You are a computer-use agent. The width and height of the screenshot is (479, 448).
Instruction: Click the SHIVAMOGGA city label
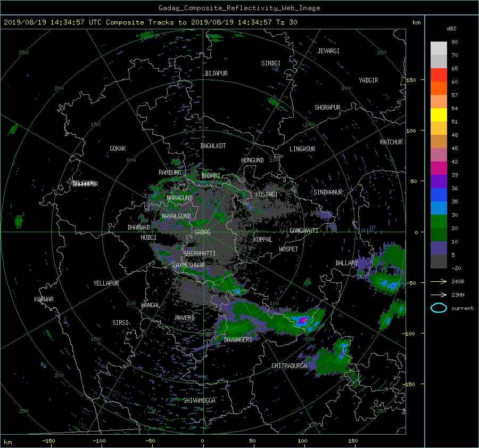point(199,400)
